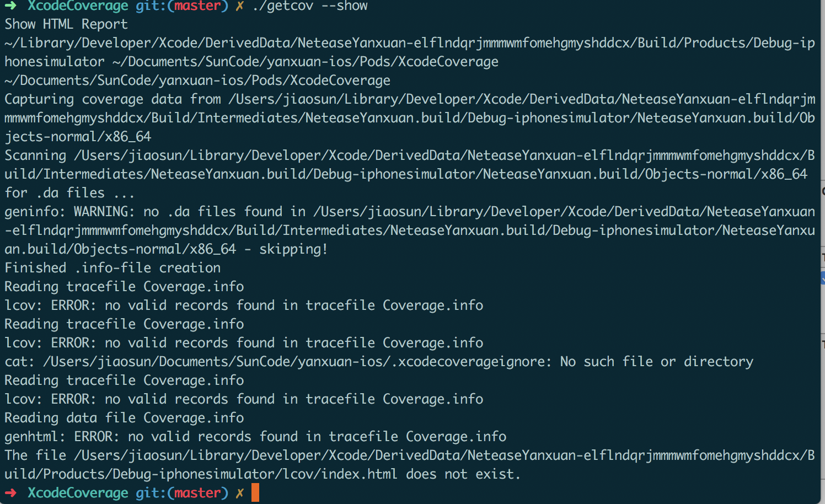
Task: Click the './getcov --show' command text
Action: [x=309, y=6]
